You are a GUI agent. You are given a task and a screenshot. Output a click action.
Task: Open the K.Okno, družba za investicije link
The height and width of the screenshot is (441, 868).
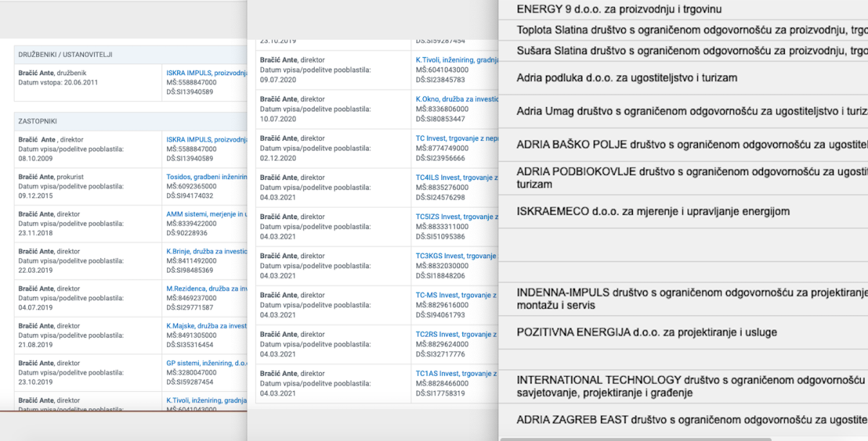pyautogui.click(x=457, y=99)
